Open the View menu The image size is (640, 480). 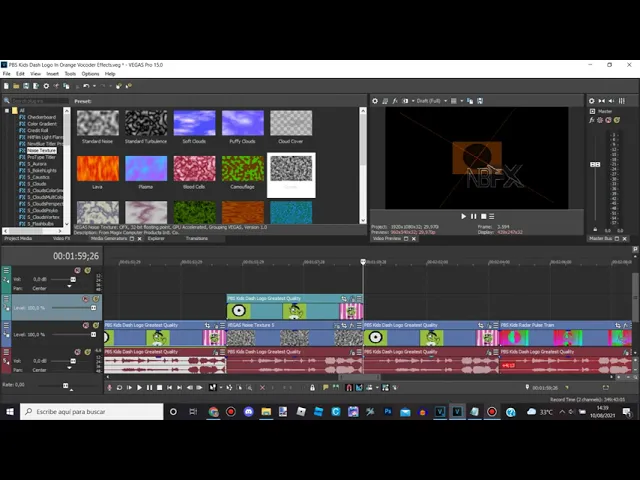(36, 74)
